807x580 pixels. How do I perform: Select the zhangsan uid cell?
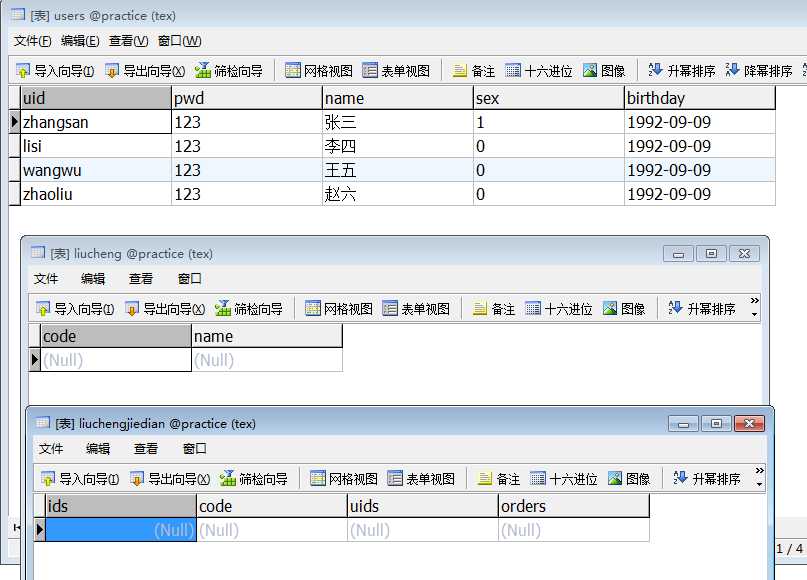click(x=96, y=122)
